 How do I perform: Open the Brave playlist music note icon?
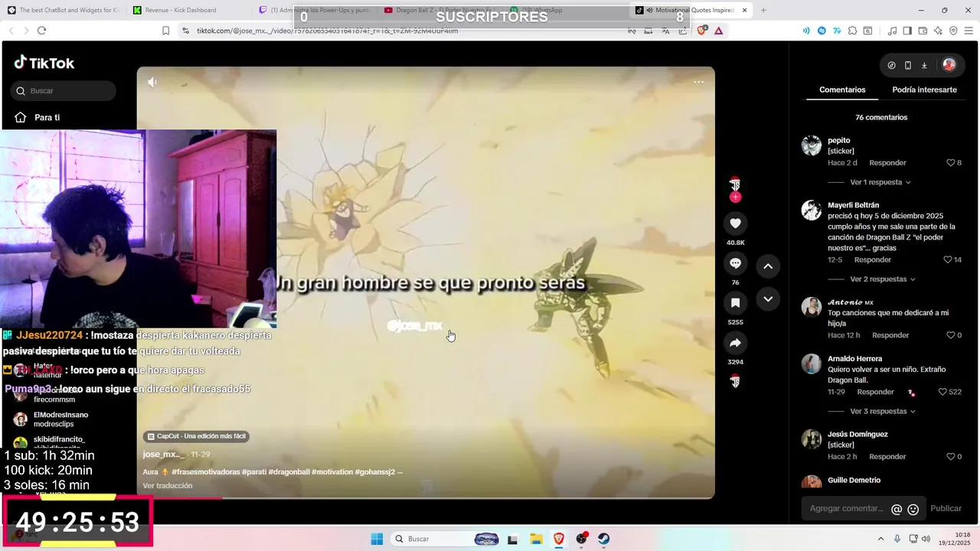click(892, 31)
